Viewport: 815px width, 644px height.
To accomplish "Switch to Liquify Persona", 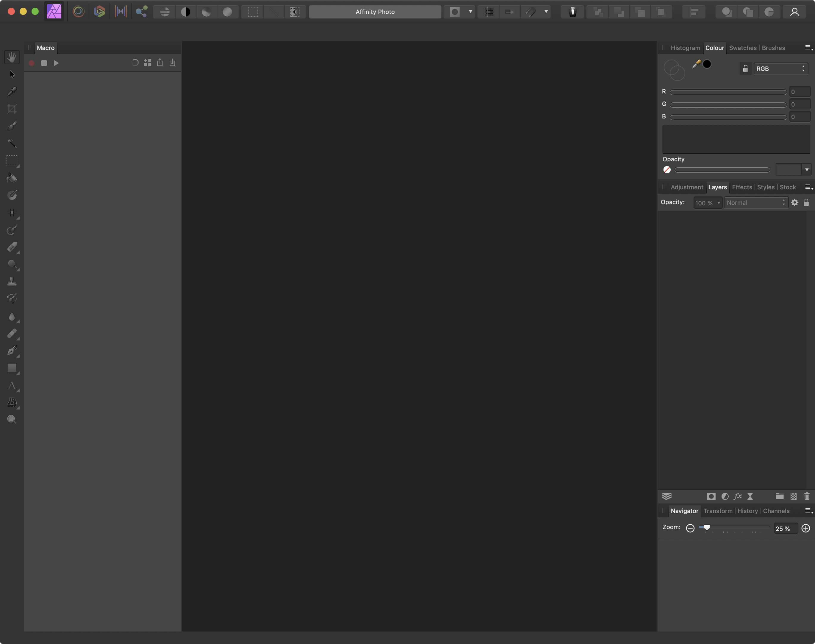I will tap(79, 12).
